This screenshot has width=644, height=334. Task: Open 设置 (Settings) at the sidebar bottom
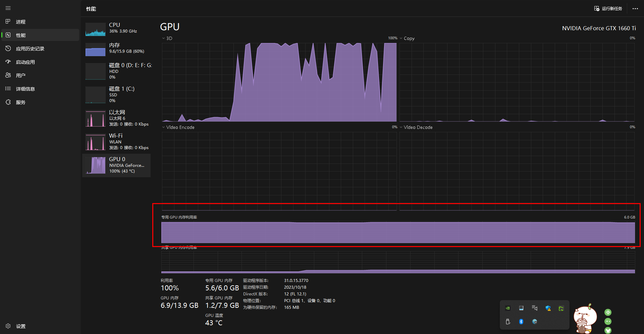(40, 326)
